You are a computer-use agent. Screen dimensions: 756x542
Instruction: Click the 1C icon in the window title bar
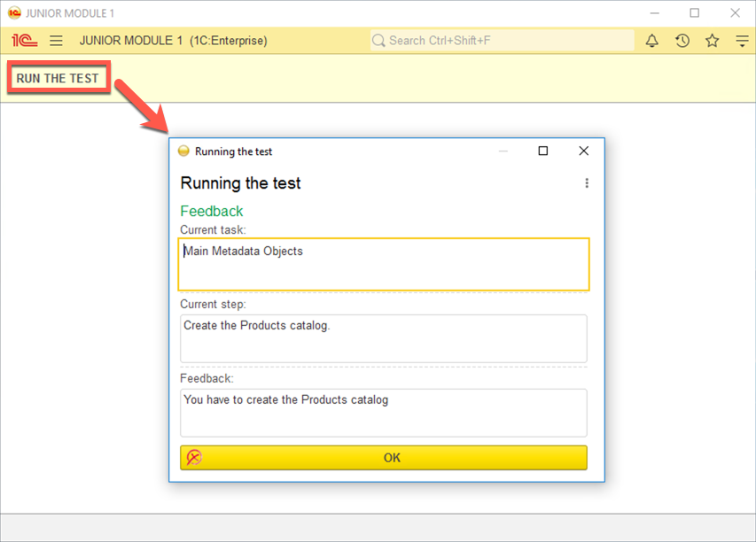(x=13, y=13)
